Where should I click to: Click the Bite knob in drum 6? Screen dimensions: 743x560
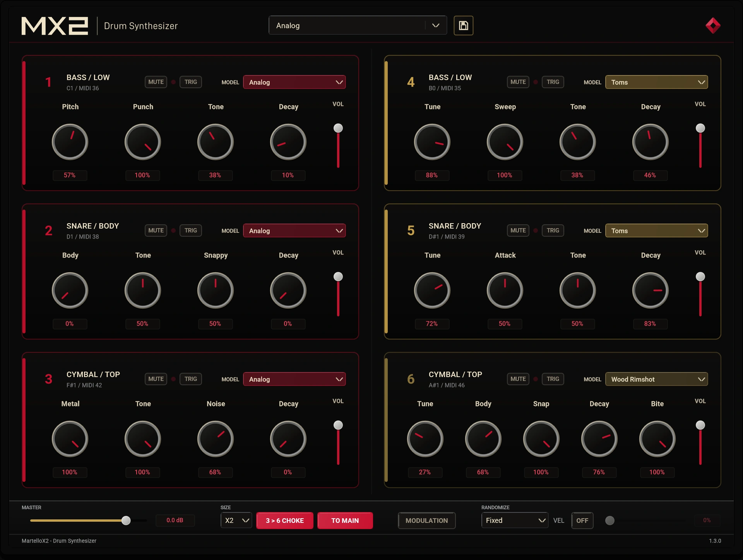point(657,439)
